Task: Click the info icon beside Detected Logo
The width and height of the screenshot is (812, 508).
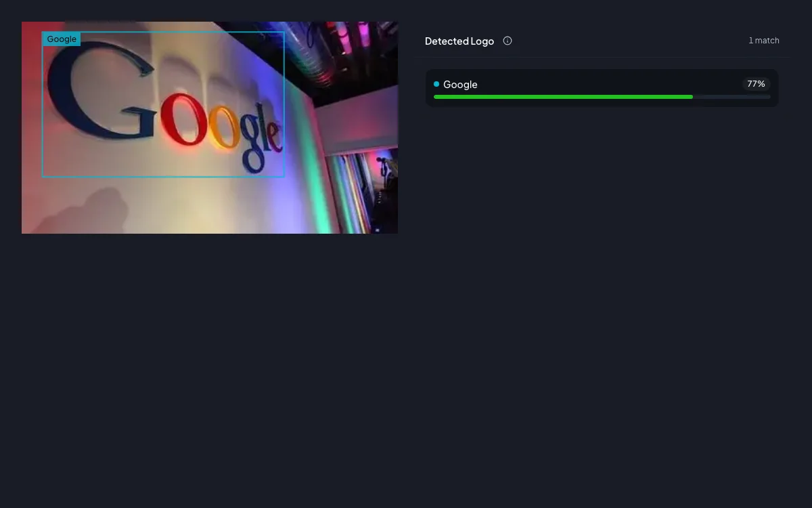Action: point(507,41)
